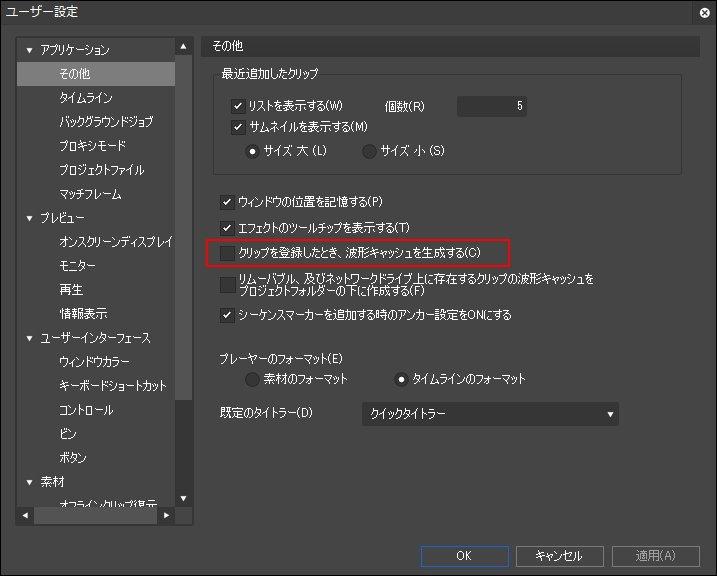Open the ウィンドウカラー settings page

(x=94, y=362)
